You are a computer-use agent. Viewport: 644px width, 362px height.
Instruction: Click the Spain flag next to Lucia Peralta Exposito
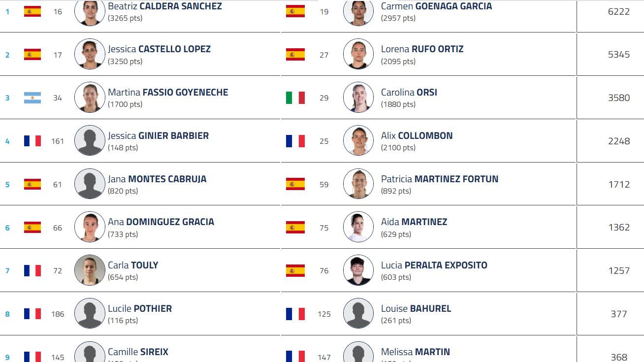[x=295, y=270]
